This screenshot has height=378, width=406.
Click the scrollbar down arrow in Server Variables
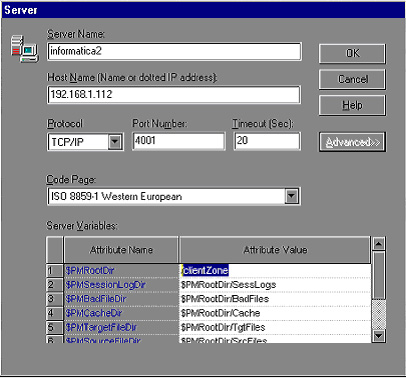[379, 335]
